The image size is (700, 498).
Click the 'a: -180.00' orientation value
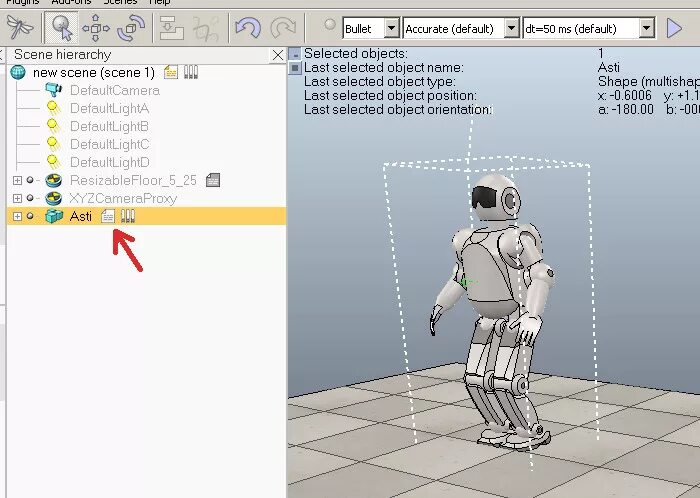tap(625, 109)
